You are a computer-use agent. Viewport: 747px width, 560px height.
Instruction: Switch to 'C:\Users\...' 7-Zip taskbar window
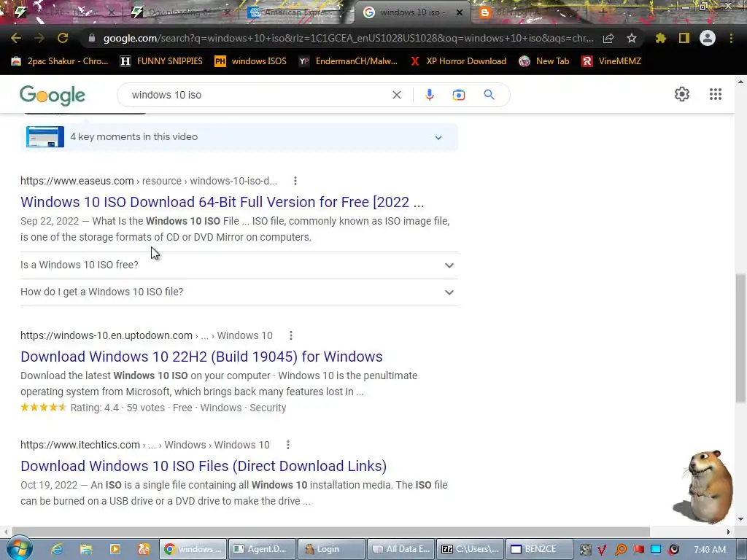click(x=470, y=549)
